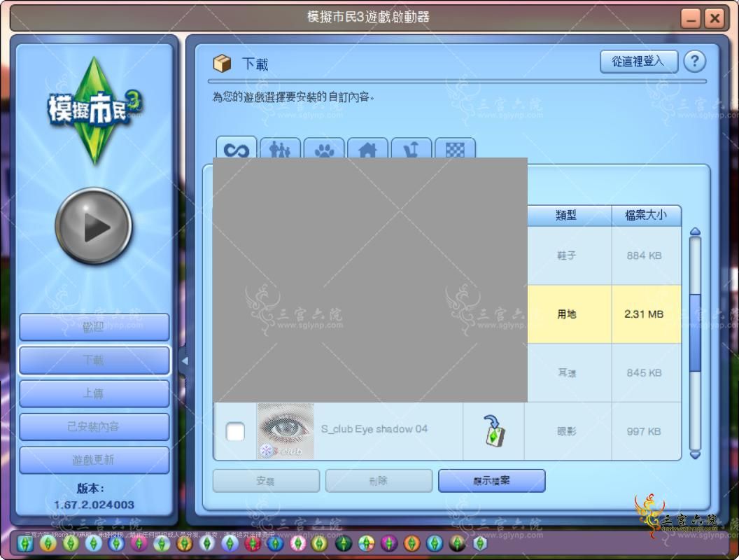This screenshot has width=739, height=560.
Task: Select the highlighted 用地 cell
Action: pos(570,314)
